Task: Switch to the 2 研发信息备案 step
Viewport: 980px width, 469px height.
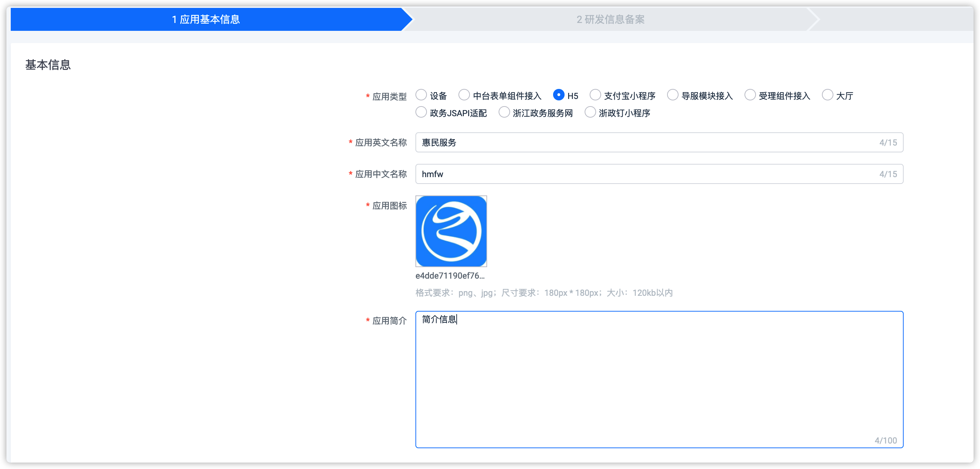Action: [x=610, y=19]
